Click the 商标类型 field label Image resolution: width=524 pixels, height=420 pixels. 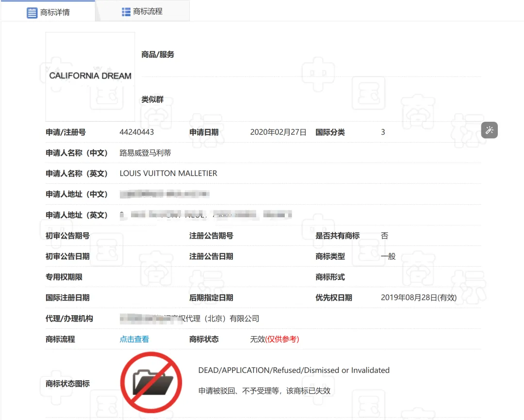pos(330,256)
